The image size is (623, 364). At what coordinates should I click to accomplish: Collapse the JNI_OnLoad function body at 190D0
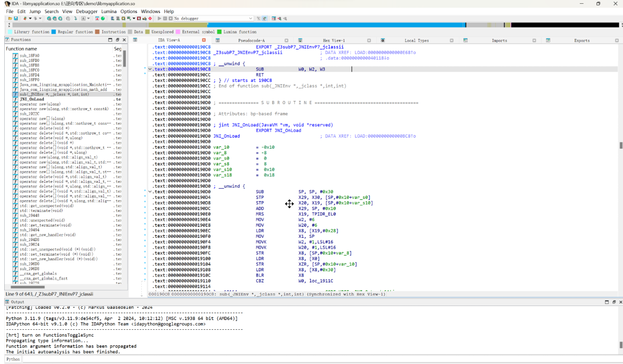point(150,191)
